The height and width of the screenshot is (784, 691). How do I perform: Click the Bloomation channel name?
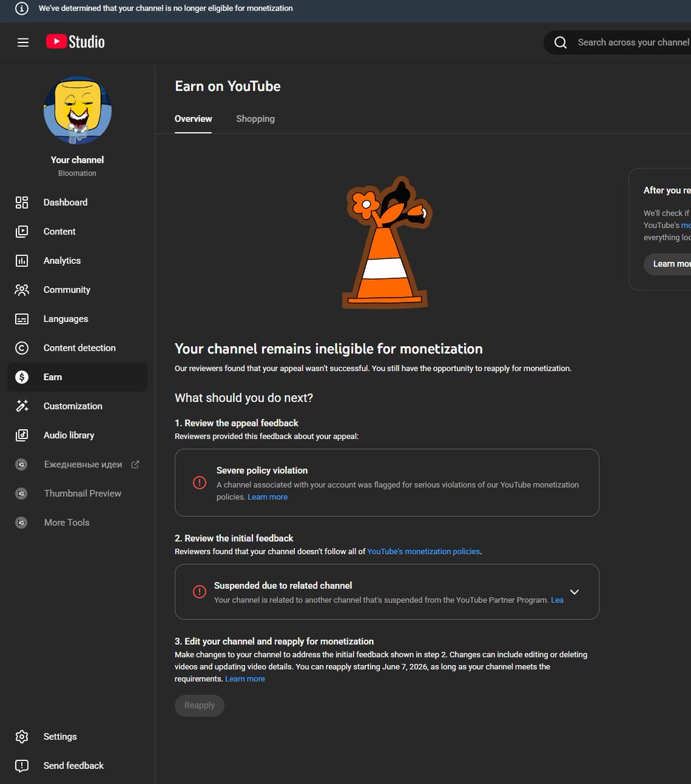click(x=77, y=173)
